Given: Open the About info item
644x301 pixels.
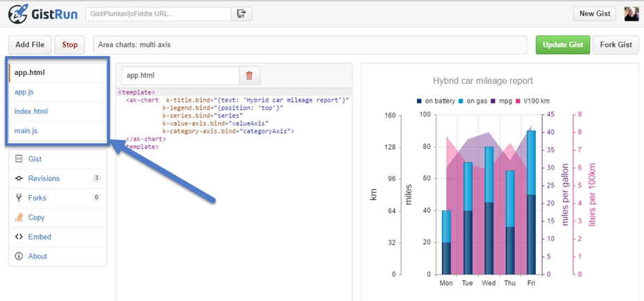Looking at the screenshot, I should point(37,256).
